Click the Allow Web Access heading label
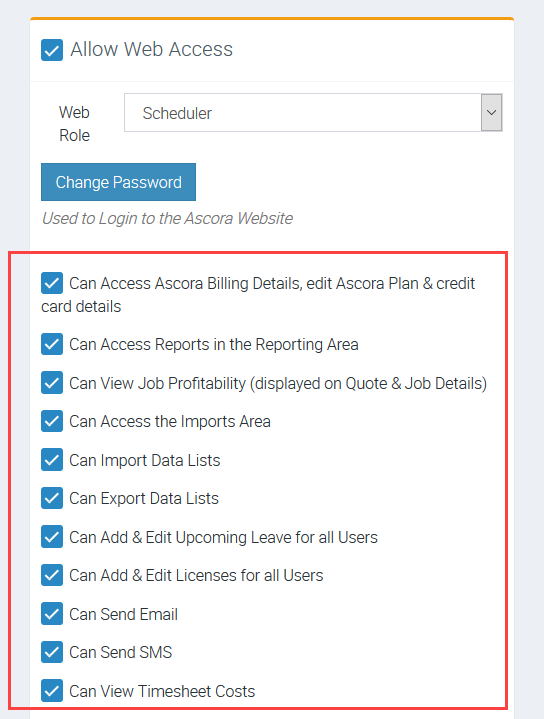Image resolution: width=544 pixels, height=719 pixels. tap(151, 49)
